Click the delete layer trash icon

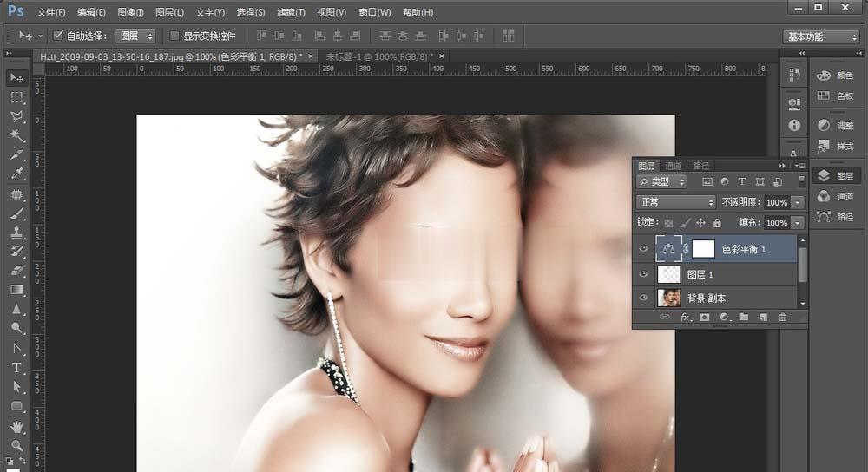point(782,317)
